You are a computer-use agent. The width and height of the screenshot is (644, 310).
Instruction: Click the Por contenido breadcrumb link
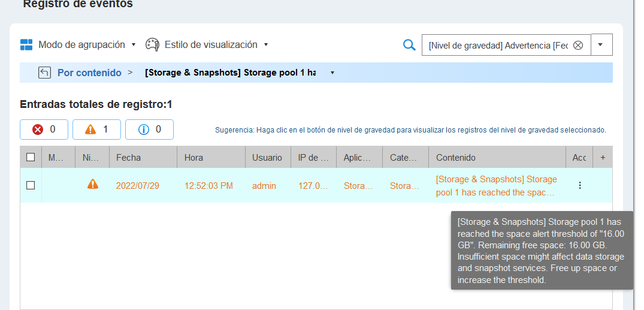pyautogui.click(x=89, y=73)
